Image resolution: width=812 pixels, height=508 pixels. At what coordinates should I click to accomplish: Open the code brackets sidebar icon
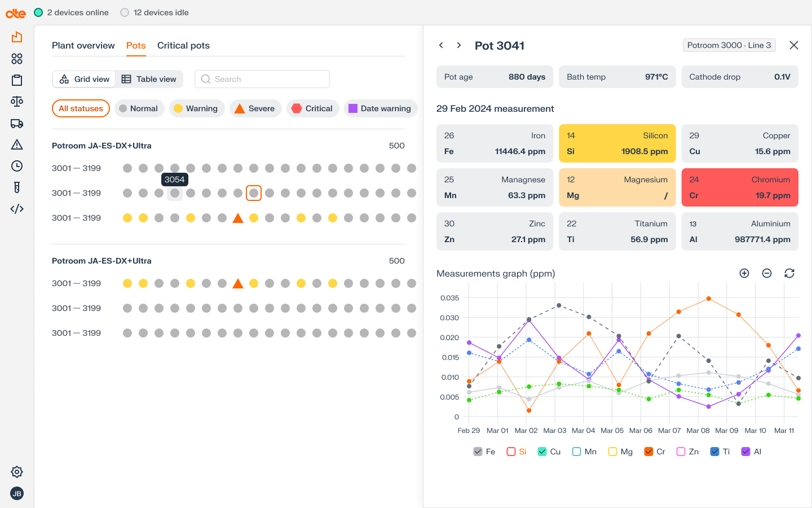(x=17, y=209)
